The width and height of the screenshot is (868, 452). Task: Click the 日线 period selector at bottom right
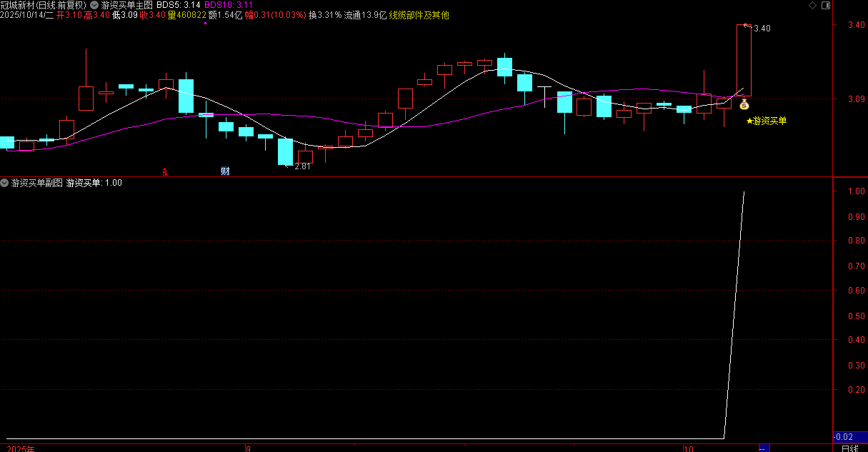pyautogui.click(x=849, y=448)
